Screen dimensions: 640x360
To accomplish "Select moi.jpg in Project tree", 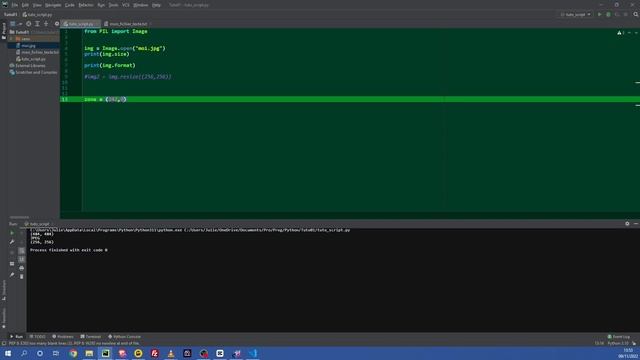I will [x=28, y=46].
